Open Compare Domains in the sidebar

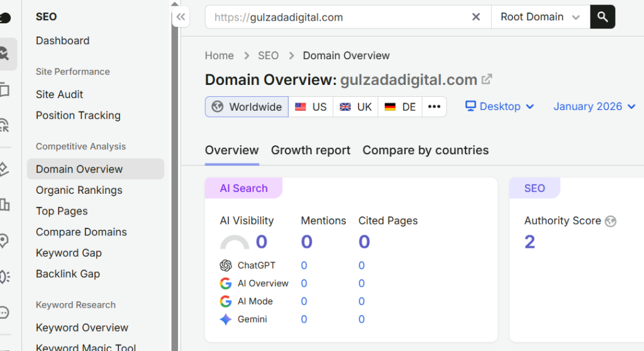[81, 232]
